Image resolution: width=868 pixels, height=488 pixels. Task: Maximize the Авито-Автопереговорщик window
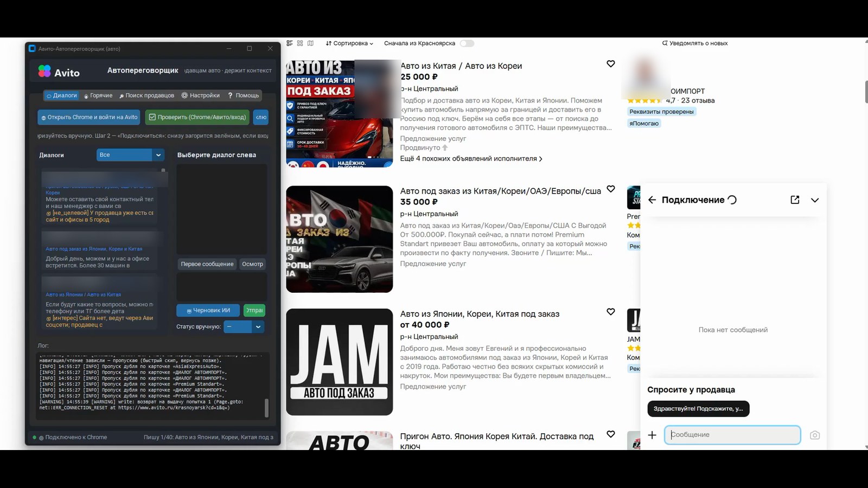tap(250, 49)
